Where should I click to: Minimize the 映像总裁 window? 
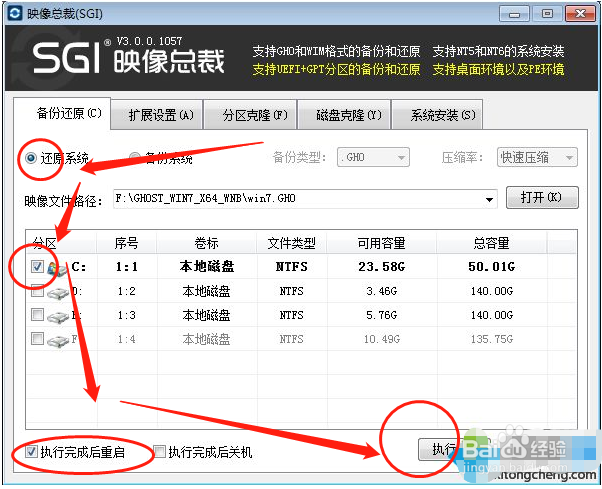tap(514, 14)
